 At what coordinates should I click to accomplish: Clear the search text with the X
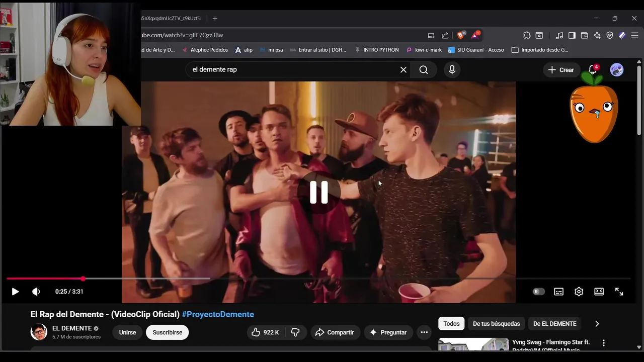coord(403,70)
